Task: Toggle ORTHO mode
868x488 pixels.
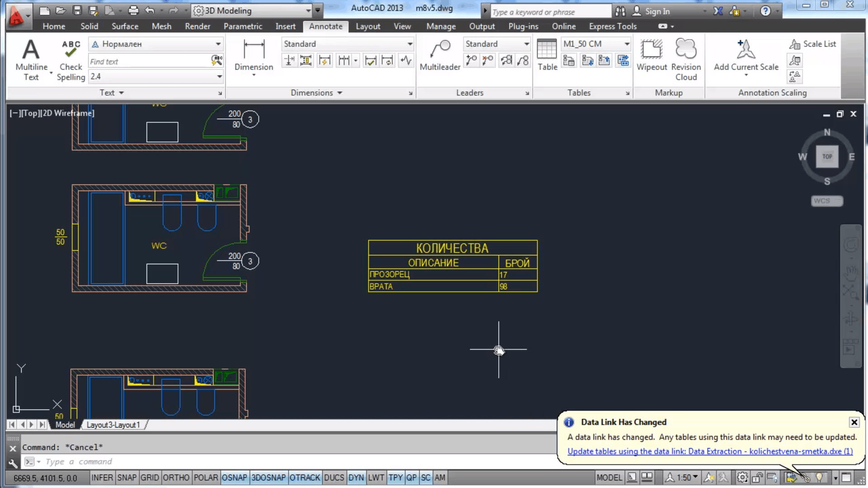Action: click(176, 478)
